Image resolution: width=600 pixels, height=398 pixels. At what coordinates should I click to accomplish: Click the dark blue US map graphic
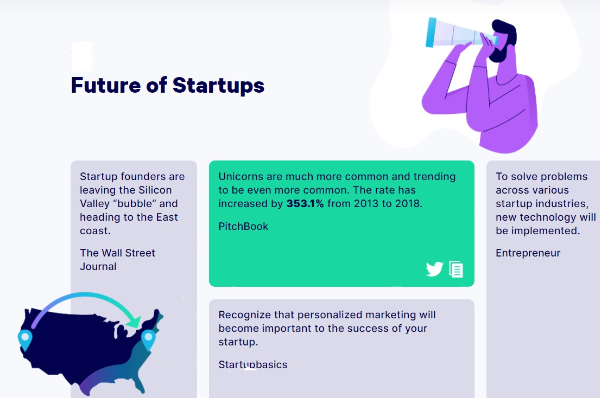[92, 351]
